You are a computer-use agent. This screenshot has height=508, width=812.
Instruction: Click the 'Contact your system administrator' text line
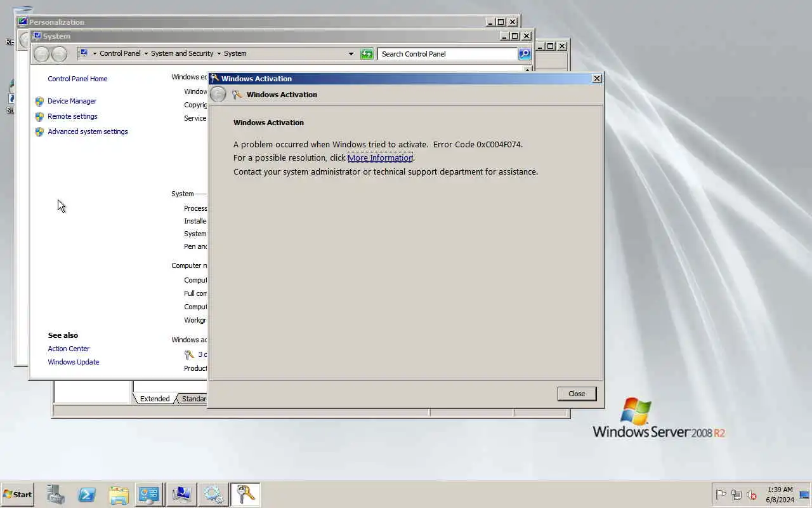386,171
